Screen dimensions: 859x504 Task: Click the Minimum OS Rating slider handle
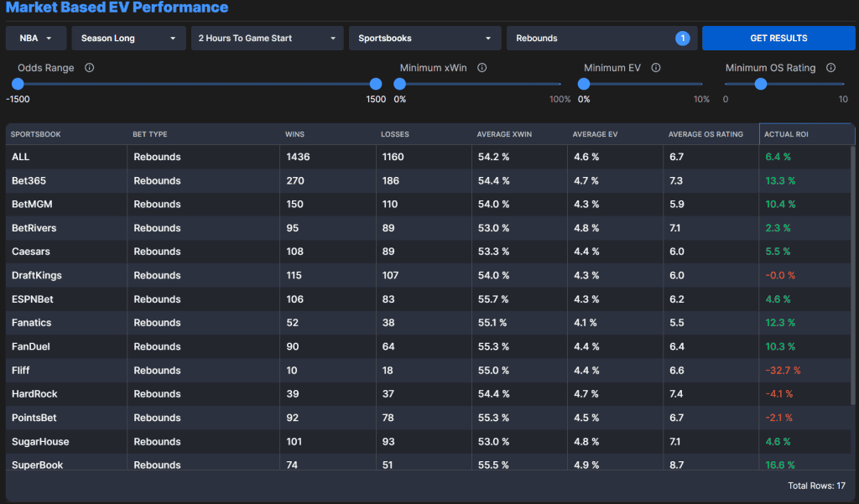pyautogui.click(x=760, y=84)
